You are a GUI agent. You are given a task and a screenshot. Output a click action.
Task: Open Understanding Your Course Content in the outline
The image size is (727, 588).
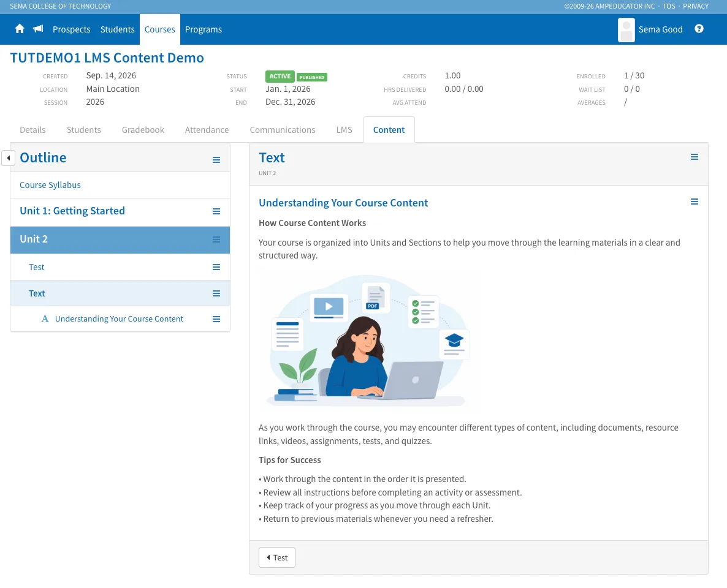119,318
